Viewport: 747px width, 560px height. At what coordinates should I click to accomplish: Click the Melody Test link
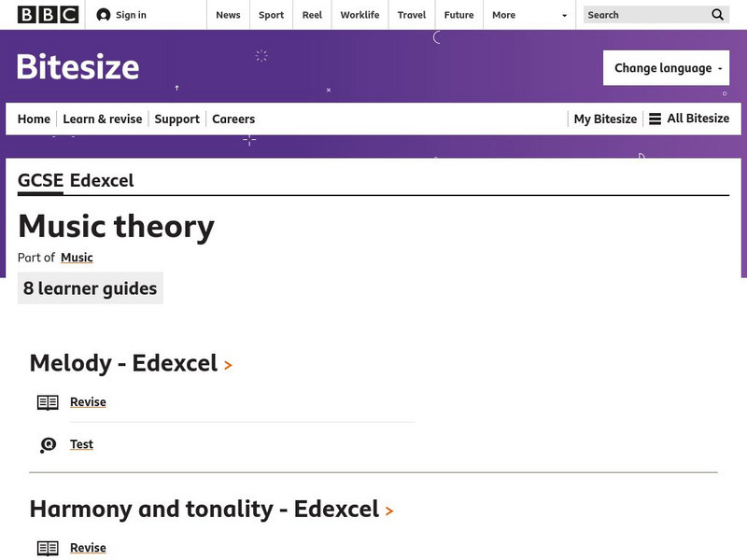click(x=81, y=444)
